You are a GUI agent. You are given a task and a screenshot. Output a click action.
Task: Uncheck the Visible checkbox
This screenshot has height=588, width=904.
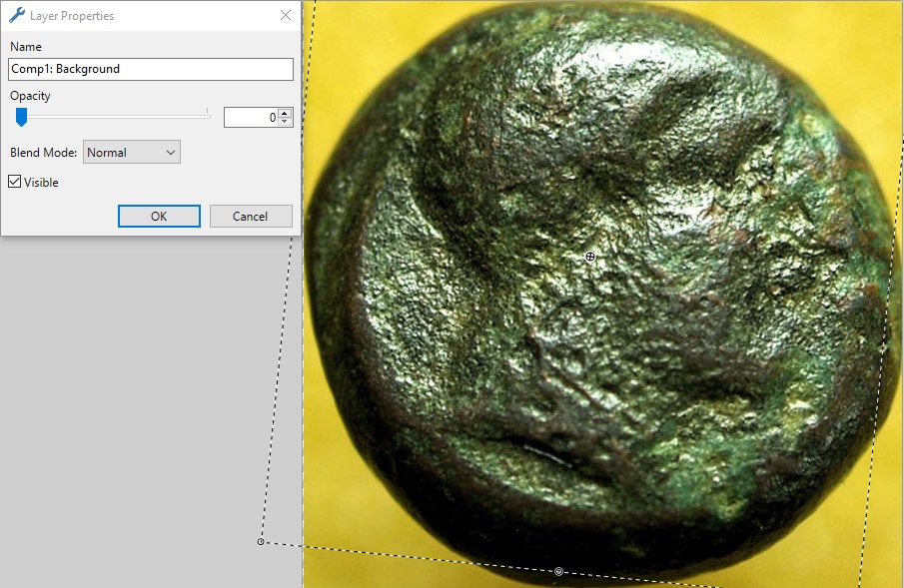pyautogui.click(x=15, y=182)
